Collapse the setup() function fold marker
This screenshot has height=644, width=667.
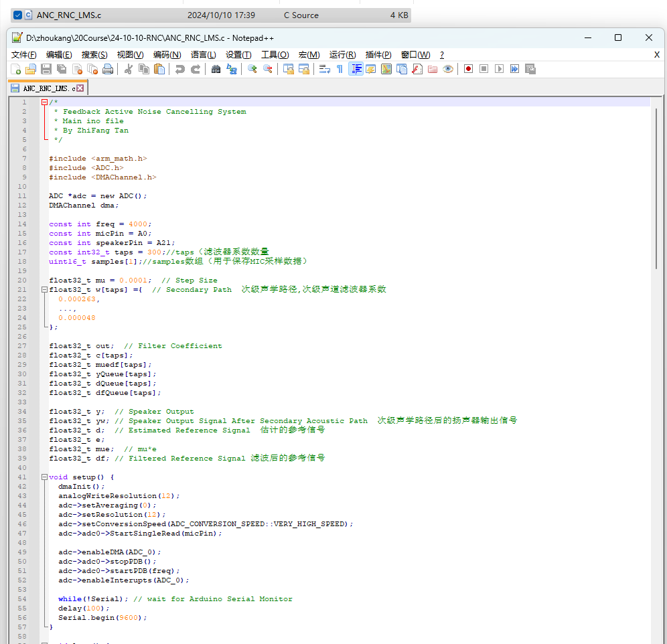44,477
